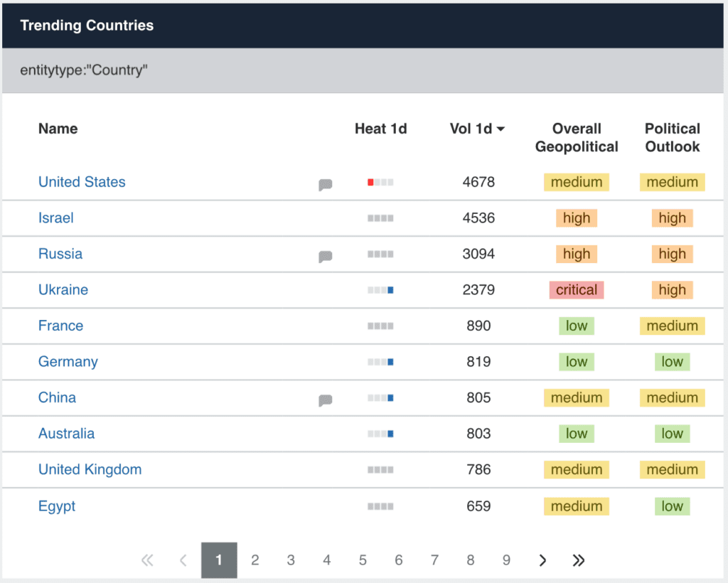728x583 pixels.
Task: Click Ukraine's heat bar indicator
Action: pyautogui.click(x=380, y=290)
